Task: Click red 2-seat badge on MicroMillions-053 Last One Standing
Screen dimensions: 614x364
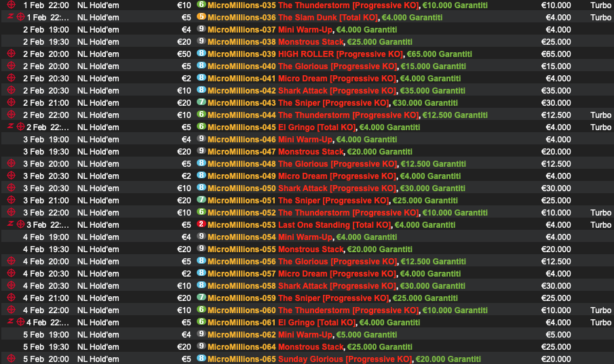Action: pos(202,224)
